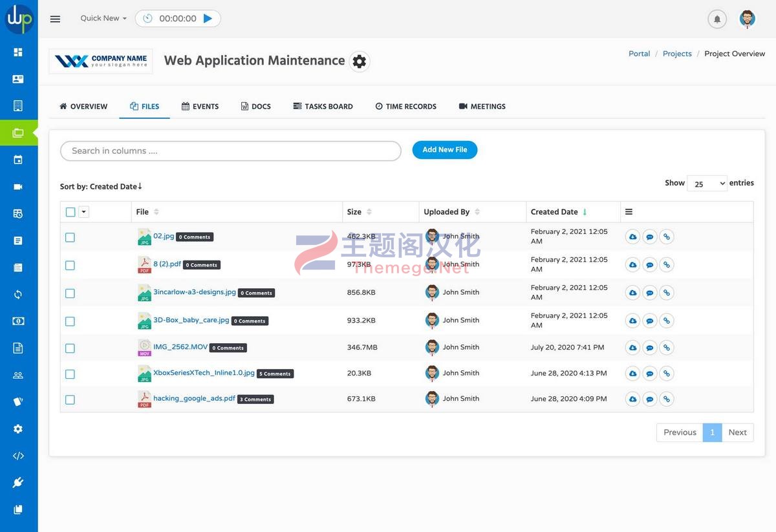Viewport: 776px width, 532px height.
Task: Go to the Portal breadcrumb link
Action: (639, 54)
